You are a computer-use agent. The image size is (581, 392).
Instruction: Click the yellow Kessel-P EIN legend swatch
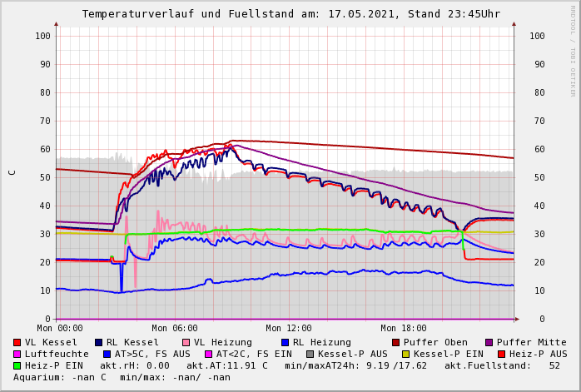[405, 354]
